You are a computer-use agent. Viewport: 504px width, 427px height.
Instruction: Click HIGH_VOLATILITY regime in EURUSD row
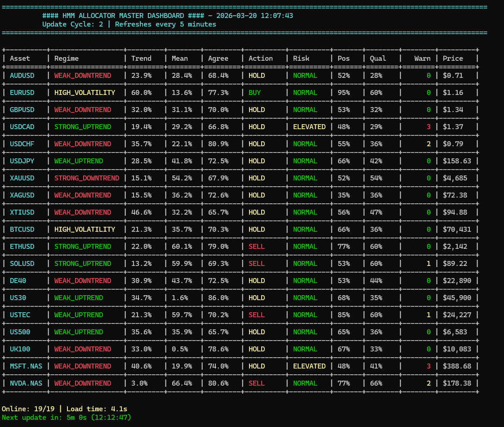[x=85, y=93]
